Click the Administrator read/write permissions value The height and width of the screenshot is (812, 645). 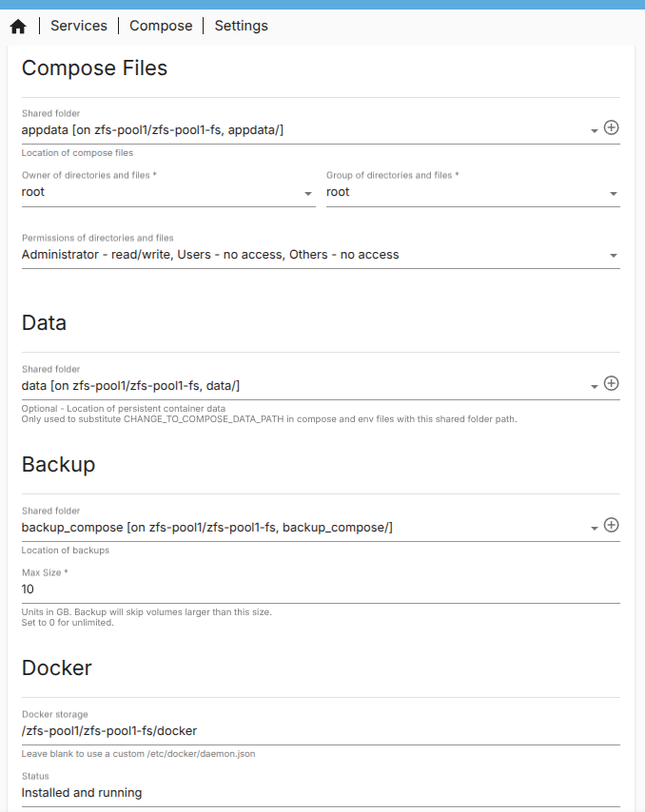click(210, 255)
